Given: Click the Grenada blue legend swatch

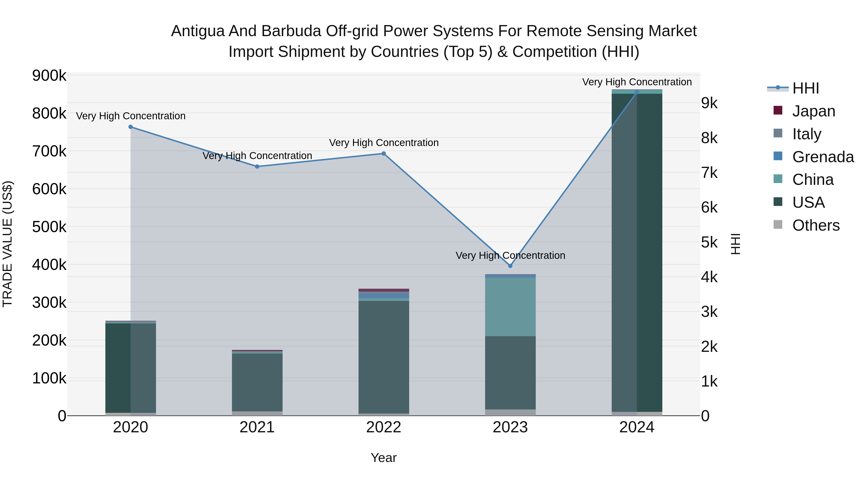Looking at the screenshot, I should click(x=778, y=156).
